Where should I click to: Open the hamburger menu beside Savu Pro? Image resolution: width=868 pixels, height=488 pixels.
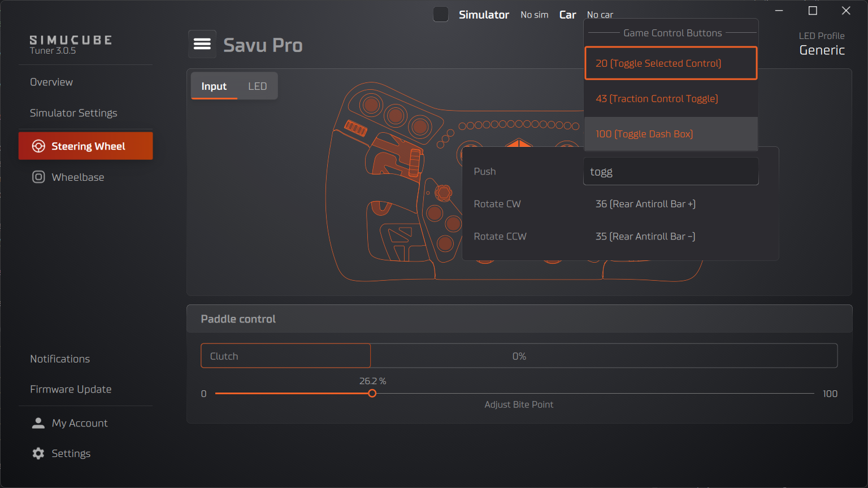tap(202, 43)
